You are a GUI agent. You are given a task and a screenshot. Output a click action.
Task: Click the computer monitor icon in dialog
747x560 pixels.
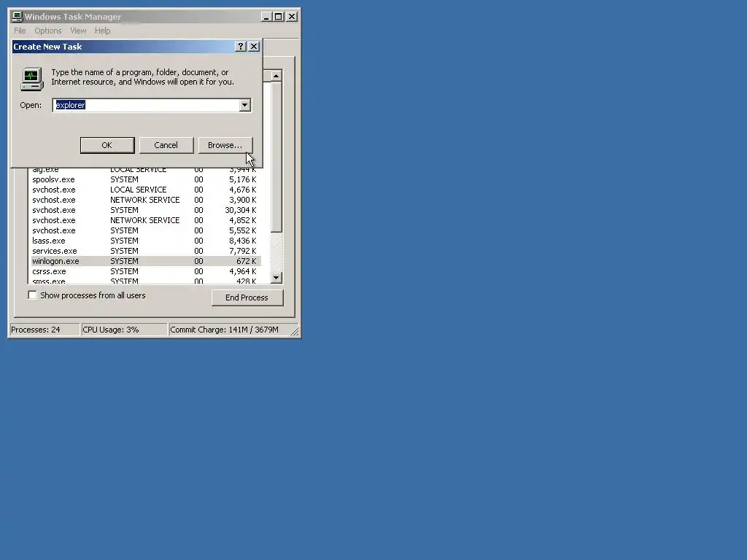coord(32,79)
